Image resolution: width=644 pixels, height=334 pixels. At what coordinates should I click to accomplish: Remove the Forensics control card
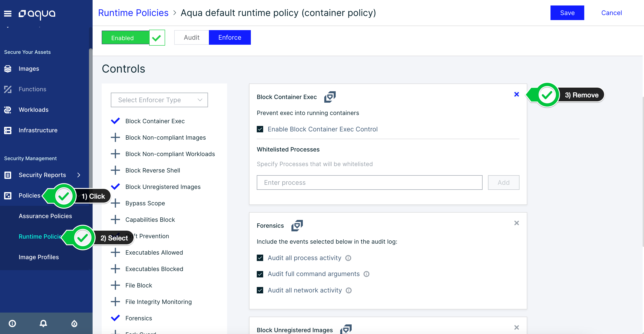[517, 223]
